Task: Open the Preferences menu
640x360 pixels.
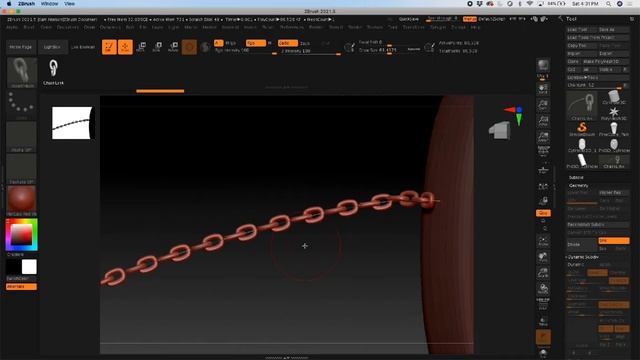Action: click(291, 27)
